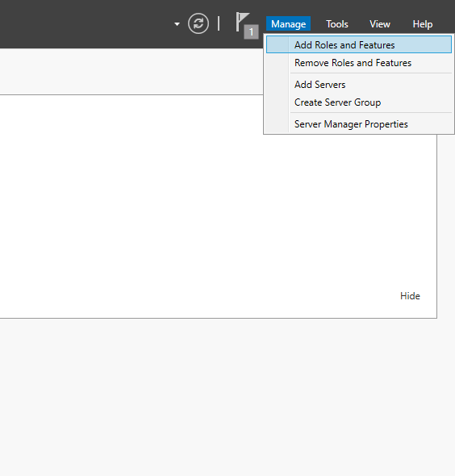Open the Tools menu
Screen dimensions: 455x476
tap(337, 24)
